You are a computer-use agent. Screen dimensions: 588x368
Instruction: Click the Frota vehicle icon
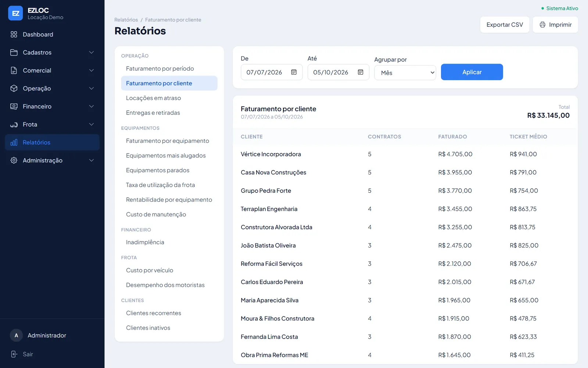tap(14, 124)
